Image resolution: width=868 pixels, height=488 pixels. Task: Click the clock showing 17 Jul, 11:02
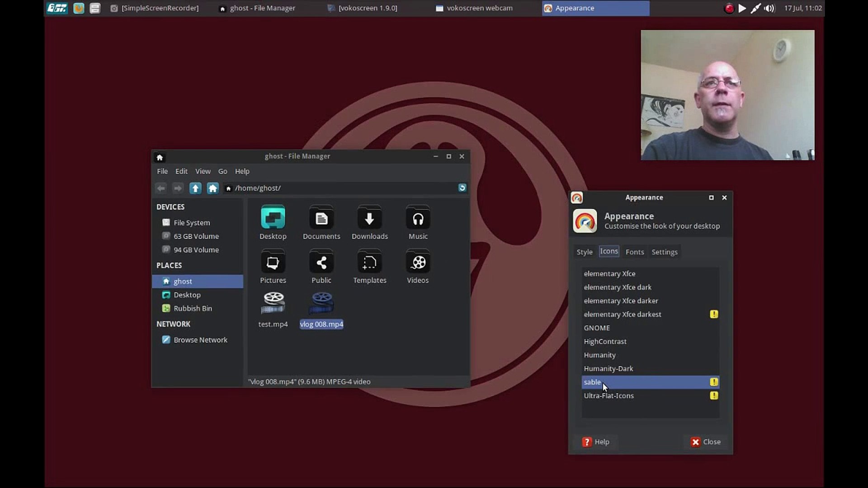click(803, 8)
